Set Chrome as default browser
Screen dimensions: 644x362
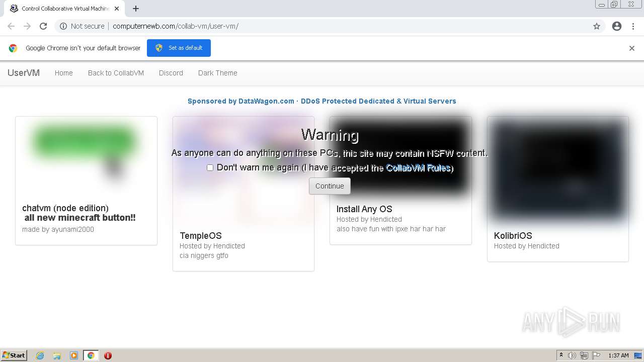[179, 48]
